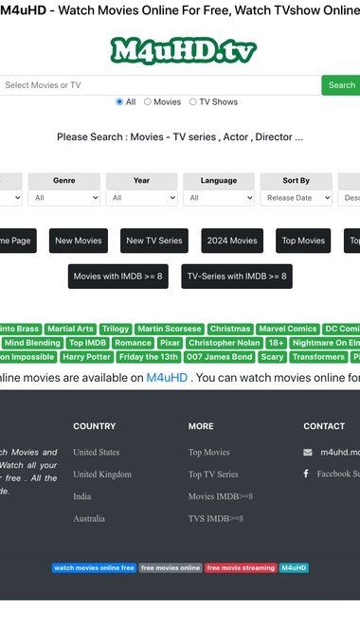Select the Friday the 13th tag
360x644 pixels.
point(149,357)
